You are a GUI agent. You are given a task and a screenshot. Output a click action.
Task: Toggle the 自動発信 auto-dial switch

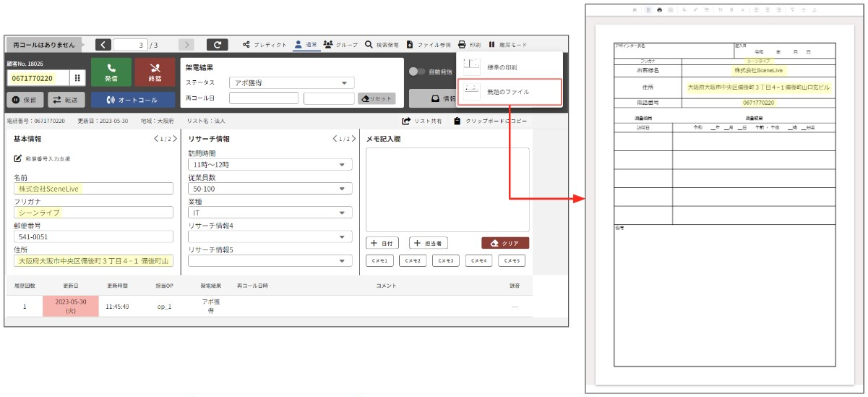pos(417,72)
